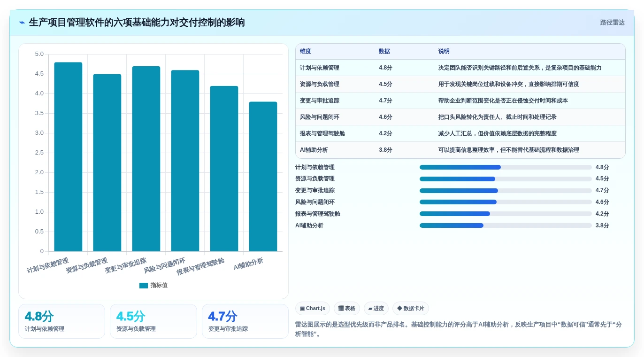Click progress bar for 计划与依赖管理
Screen dimensions: 644x357
506,167
